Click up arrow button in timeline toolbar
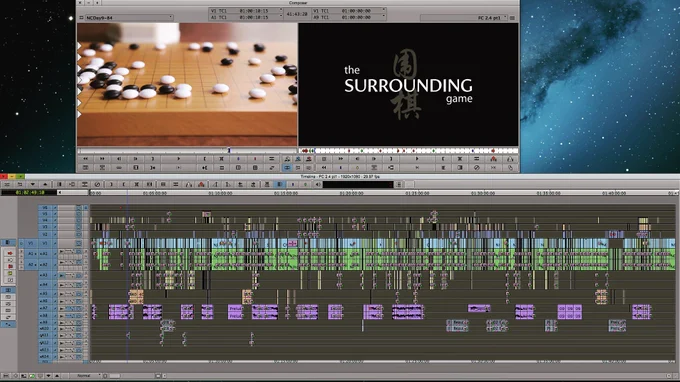The image size is (680, 382). [45, 184]
